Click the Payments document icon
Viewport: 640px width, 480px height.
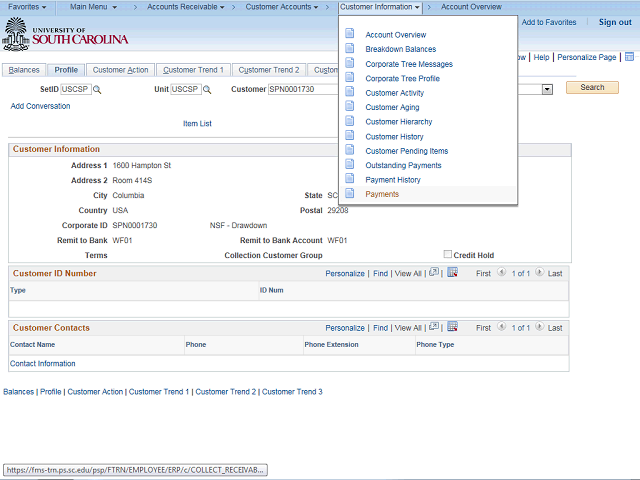tap(350, 193)
